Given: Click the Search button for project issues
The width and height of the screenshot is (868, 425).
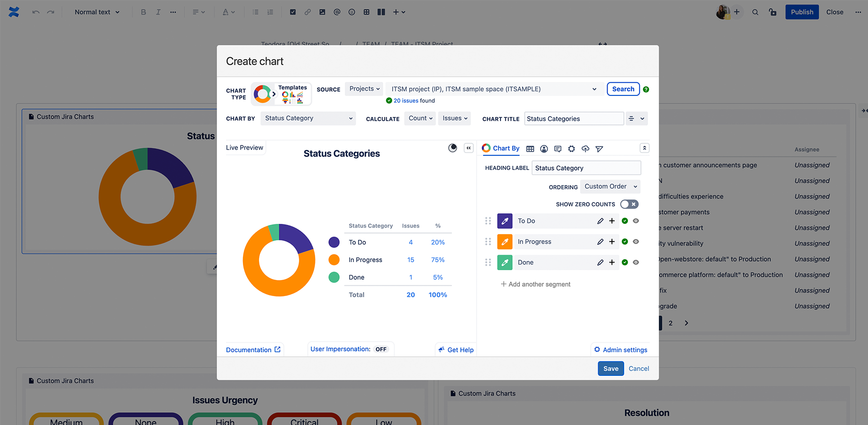Looking at the screenshot, I should coord(623,89).
